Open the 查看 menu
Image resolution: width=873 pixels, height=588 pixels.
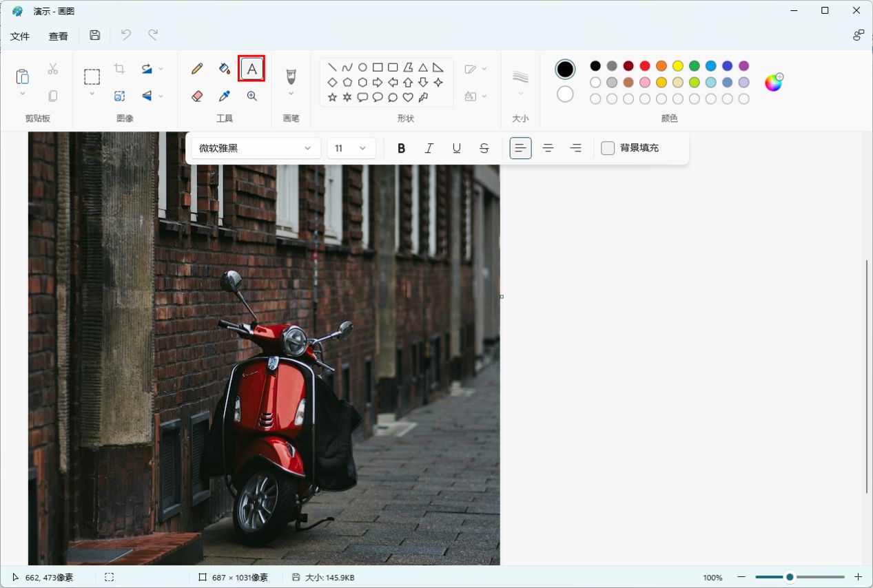[59, 35]
